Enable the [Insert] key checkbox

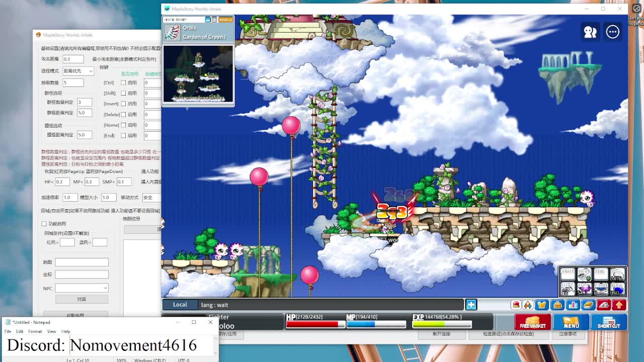[x=123, y=104]
